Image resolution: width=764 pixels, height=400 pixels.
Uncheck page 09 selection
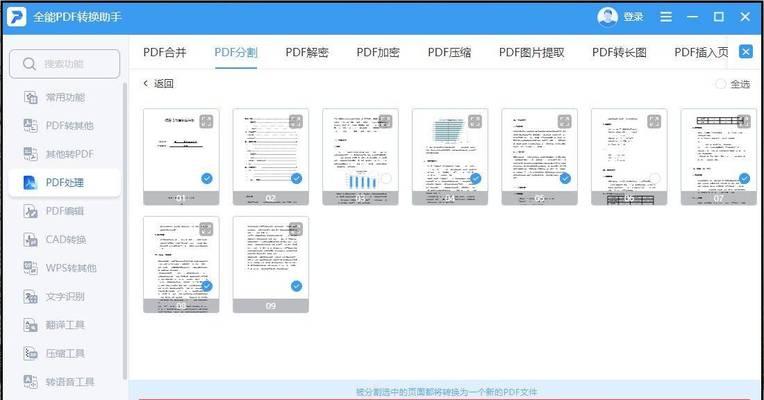(296, 286)
